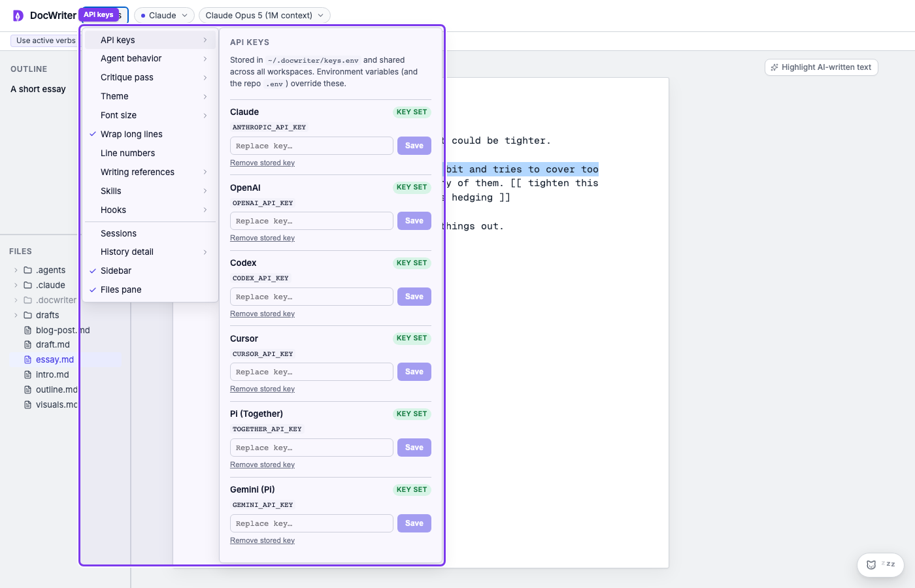Expand the .docwriter folder chevron

point(16,300)
